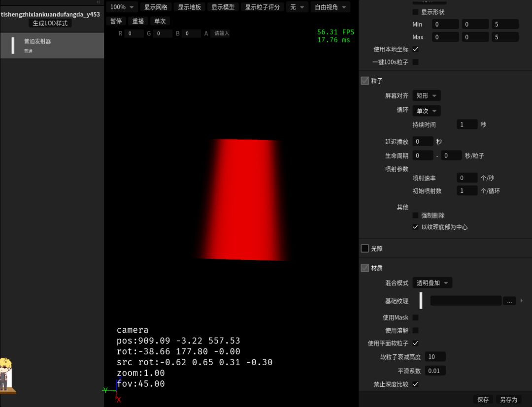The width and height of the screenshot is (532, 407).
Task: Open the 屏幕对齐 矩形 dropdown
Action: tap(426, 95)
